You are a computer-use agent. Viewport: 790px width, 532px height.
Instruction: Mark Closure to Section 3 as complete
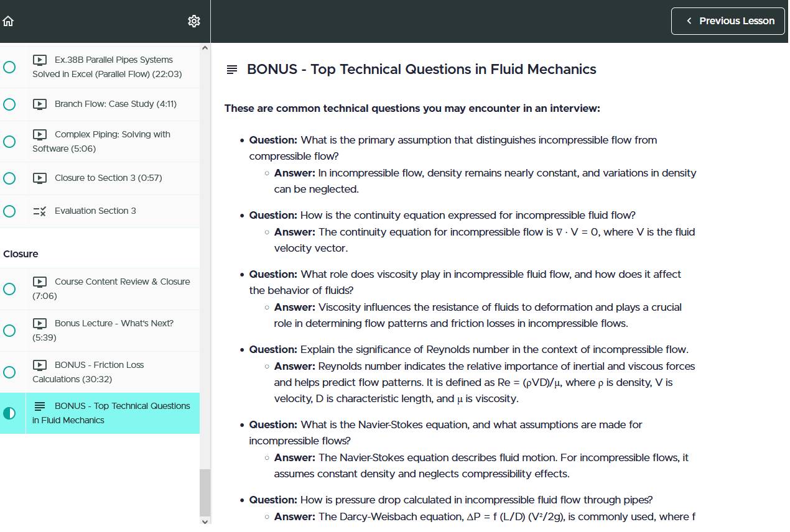pyautogui.click(x=9, y=178)
